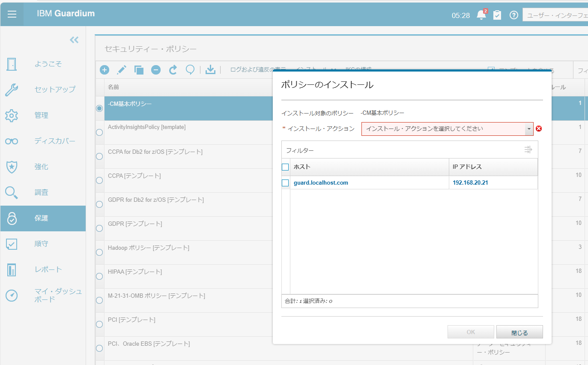Click the フィルター field in dialog
The height and width of the screenshot is (365, 588).
[x=402, y=150]
